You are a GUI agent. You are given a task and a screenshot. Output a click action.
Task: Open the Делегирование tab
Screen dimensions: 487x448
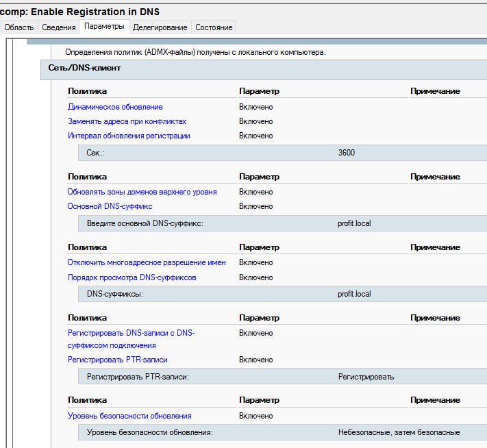[x=160, y=27]
